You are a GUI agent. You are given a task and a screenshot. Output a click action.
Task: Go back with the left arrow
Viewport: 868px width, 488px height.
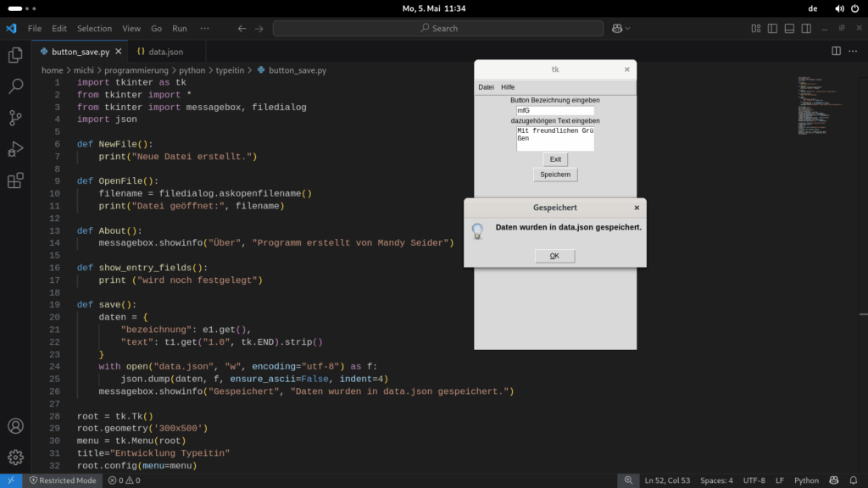tap(242, 28)
